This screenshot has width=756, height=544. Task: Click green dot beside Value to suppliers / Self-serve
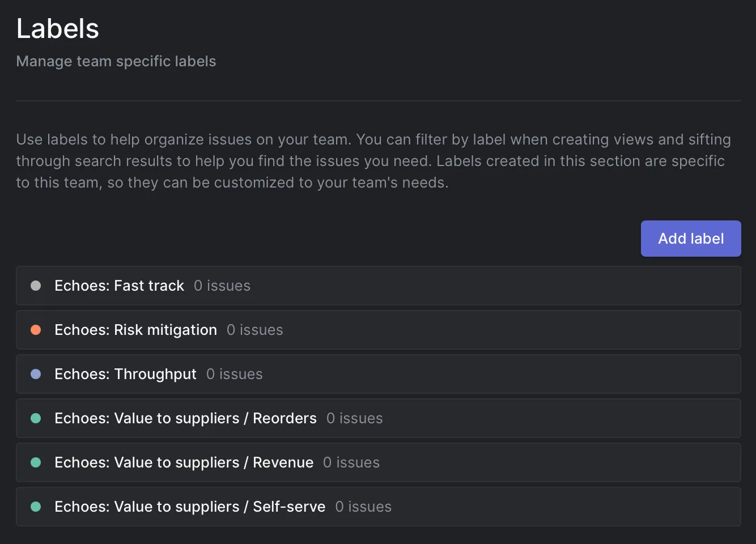[x=36, y=507]
